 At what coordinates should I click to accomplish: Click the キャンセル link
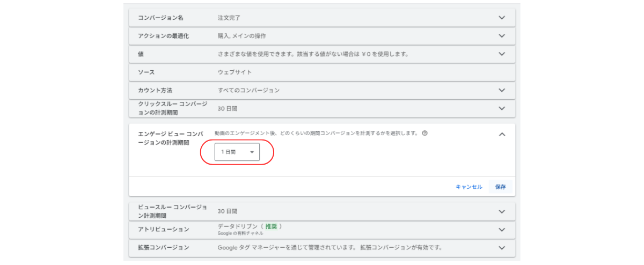pos(469,187)
